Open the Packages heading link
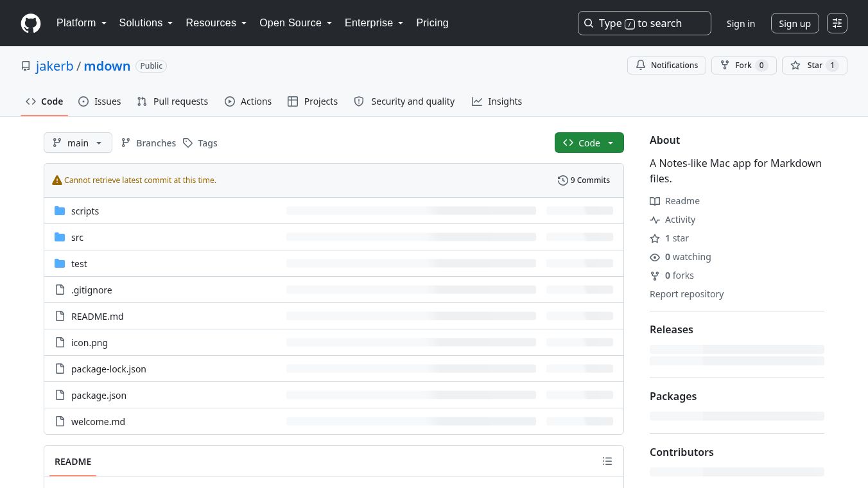Screen dimensions: 868x488 673,396
